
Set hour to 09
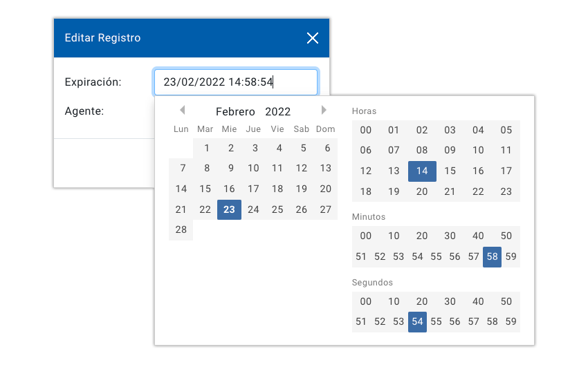(450, 151)
